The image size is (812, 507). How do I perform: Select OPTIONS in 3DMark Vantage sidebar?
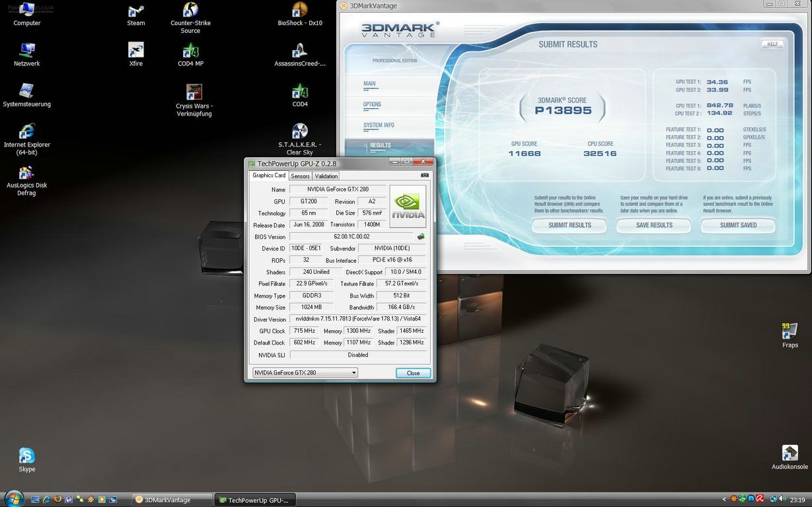(372, 104)
